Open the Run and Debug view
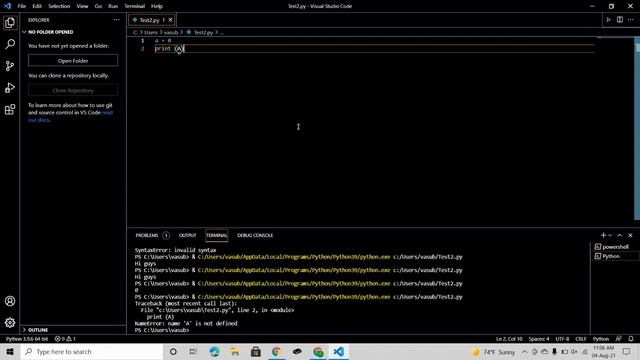 (10, 88)
